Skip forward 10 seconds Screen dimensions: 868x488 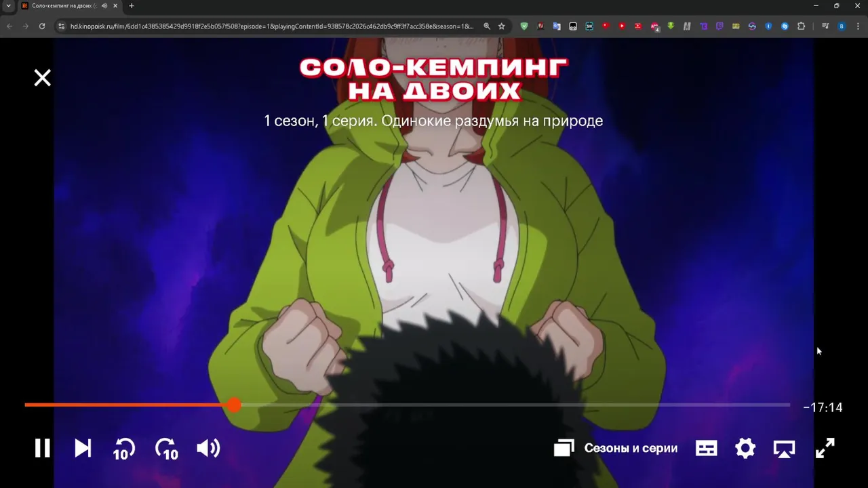(x=166, y=449)
